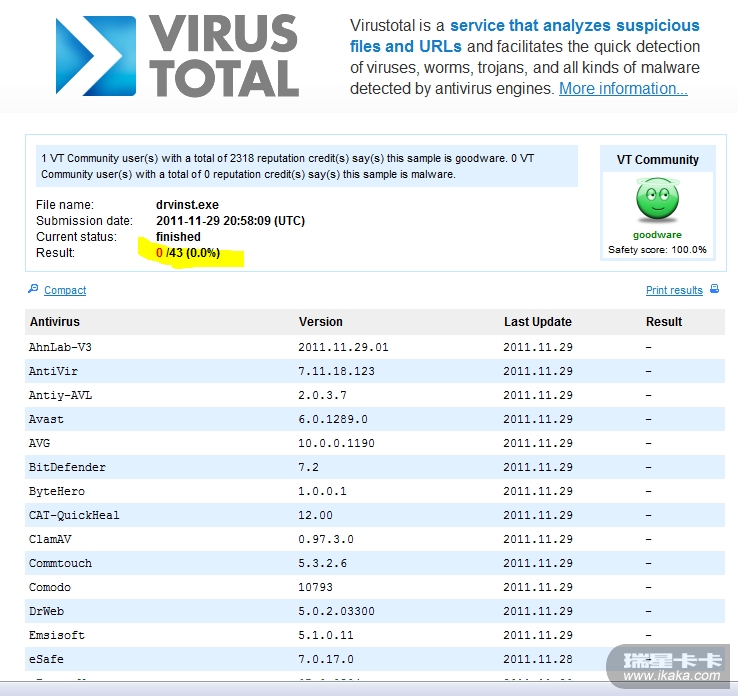
Task: Click the goodware label under smiley
Action: (x=657, y=235)
